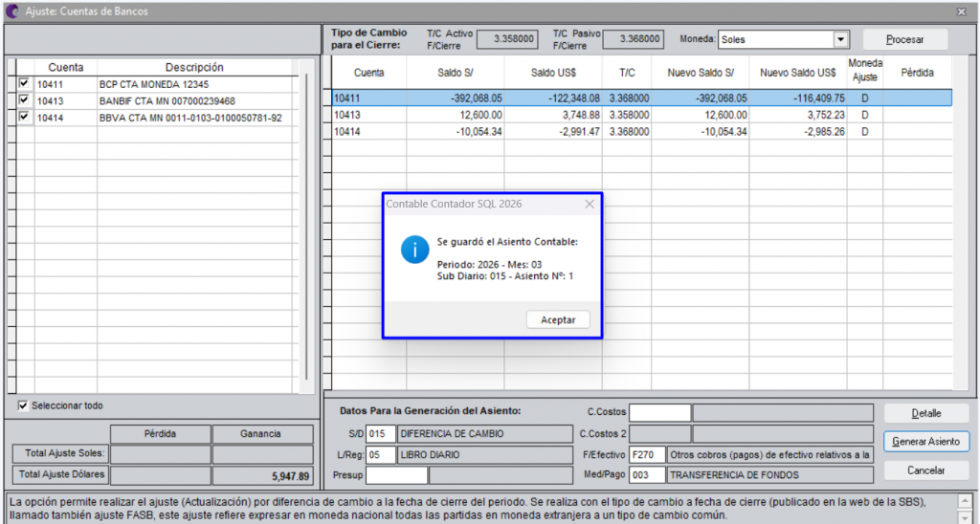Click the Cuenta header in left list

tap(66, 68)
